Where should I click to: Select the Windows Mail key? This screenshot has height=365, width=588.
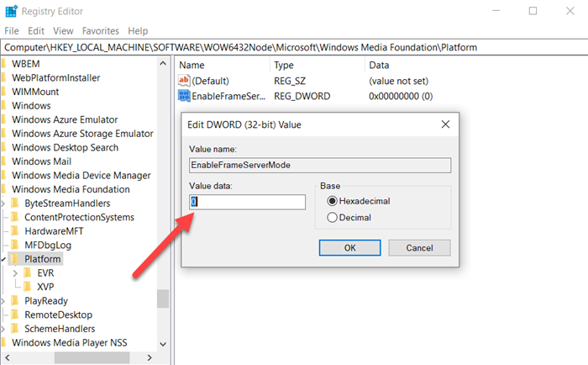coord(41,161)
